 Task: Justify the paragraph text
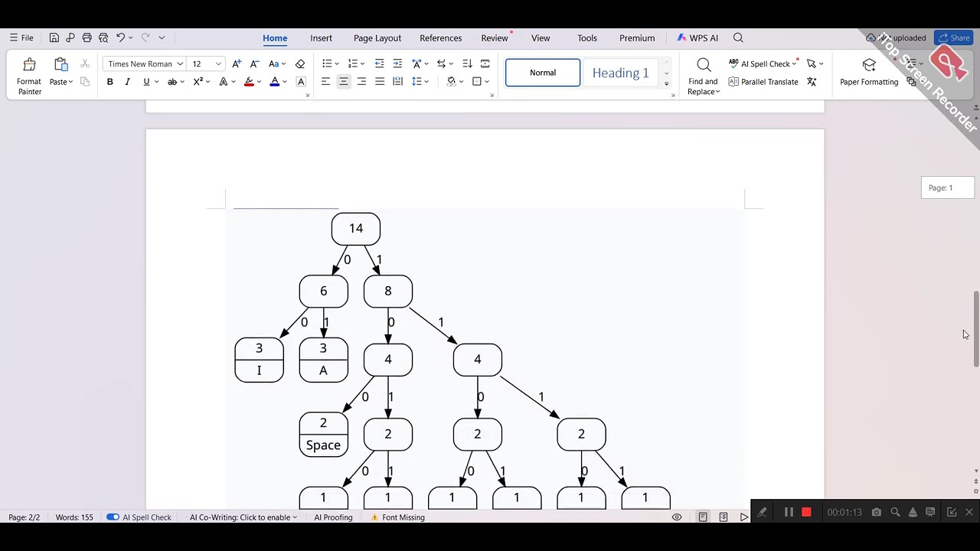(380, 81)
